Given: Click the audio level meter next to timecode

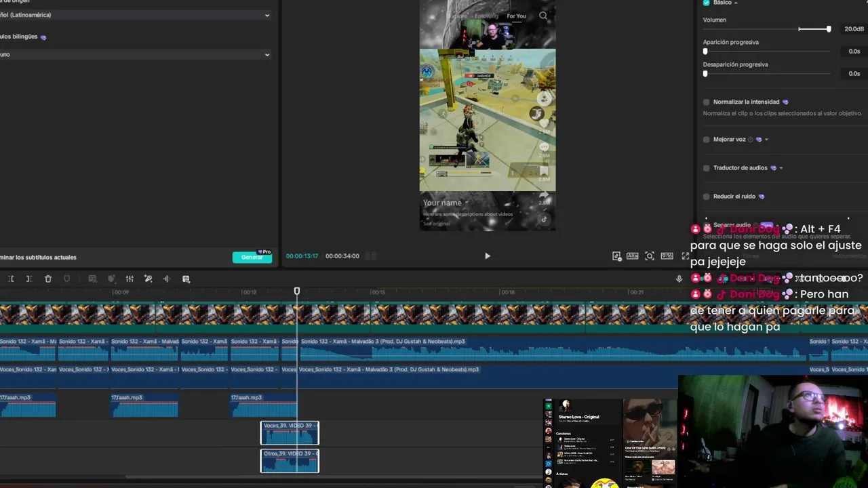Looking at the screenshot, I should coord(371,256).
